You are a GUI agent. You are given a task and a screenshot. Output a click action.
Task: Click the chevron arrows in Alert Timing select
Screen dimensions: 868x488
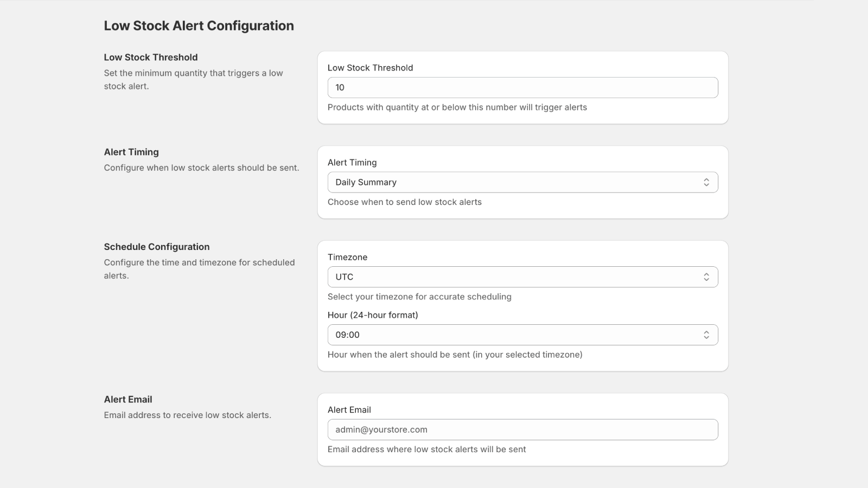pyautogui.click(x=706, y=182)
